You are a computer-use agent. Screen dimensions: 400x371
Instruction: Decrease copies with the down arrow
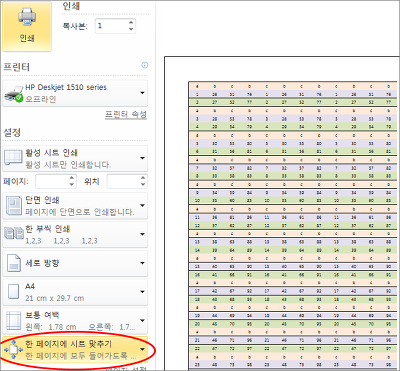(x=131, y=29)
